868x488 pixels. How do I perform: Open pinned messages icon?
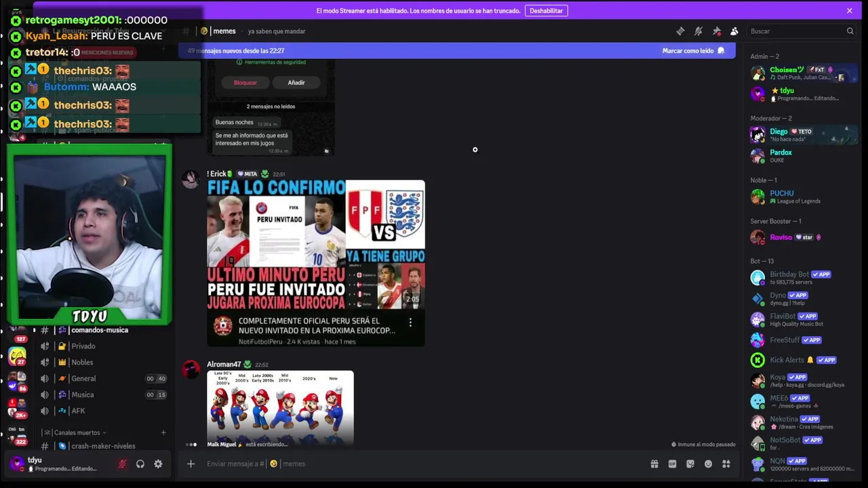[x=717, y=31]
